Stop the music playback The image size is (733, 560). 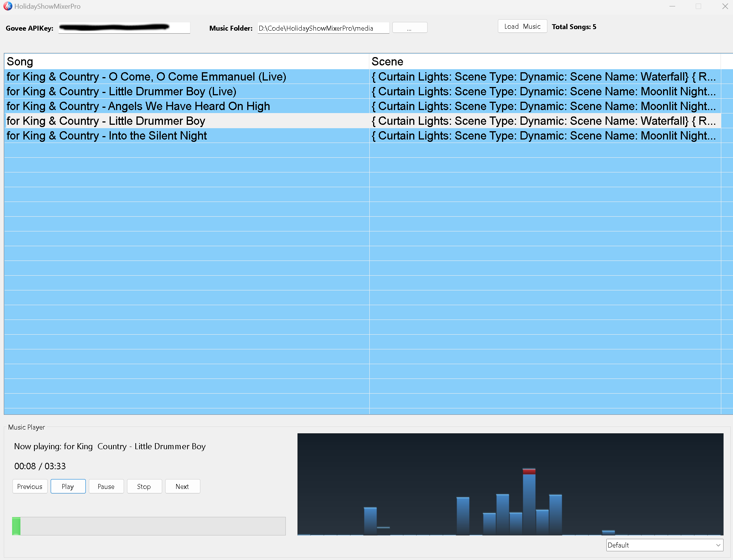pos(144,486)
